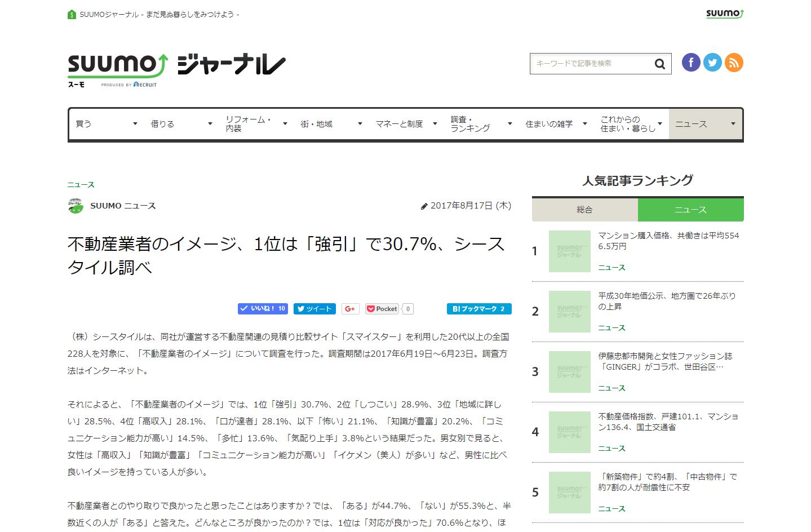The height and width of the screenshot is (532, 811).
Task: Open the これからの住まい・暮らし dropdown
Action: (x=631, y=124)
